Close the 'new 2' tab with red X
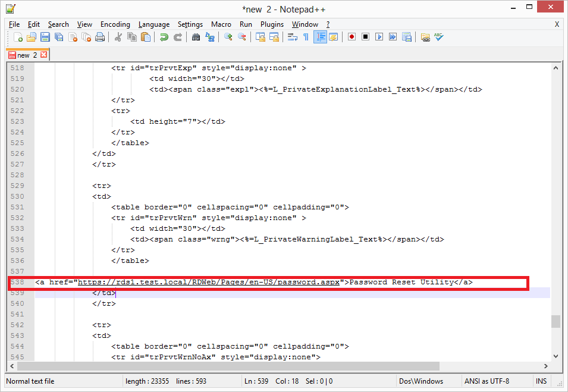The width and height of the screenshot is (568, 392). pos(44,55)
